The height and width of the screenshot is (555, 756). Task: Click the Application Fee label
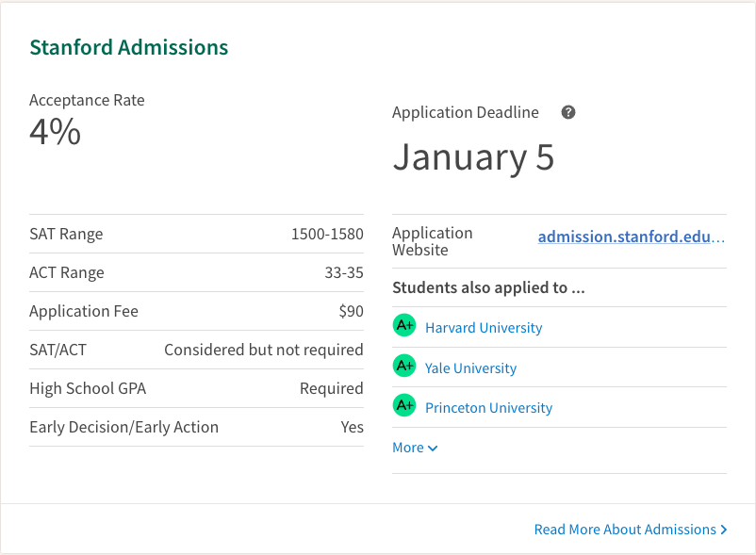click(x=84, y=311)
